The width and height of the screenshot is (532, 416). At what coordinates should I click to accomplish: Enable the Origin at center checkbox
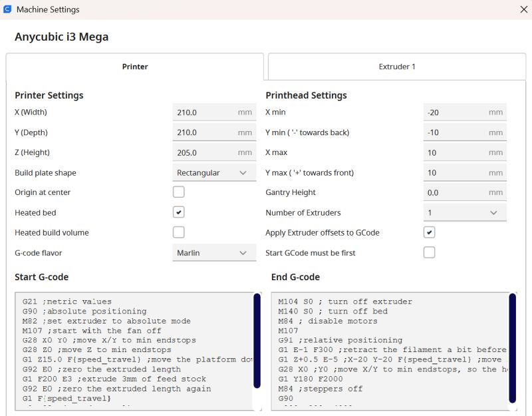179,192
